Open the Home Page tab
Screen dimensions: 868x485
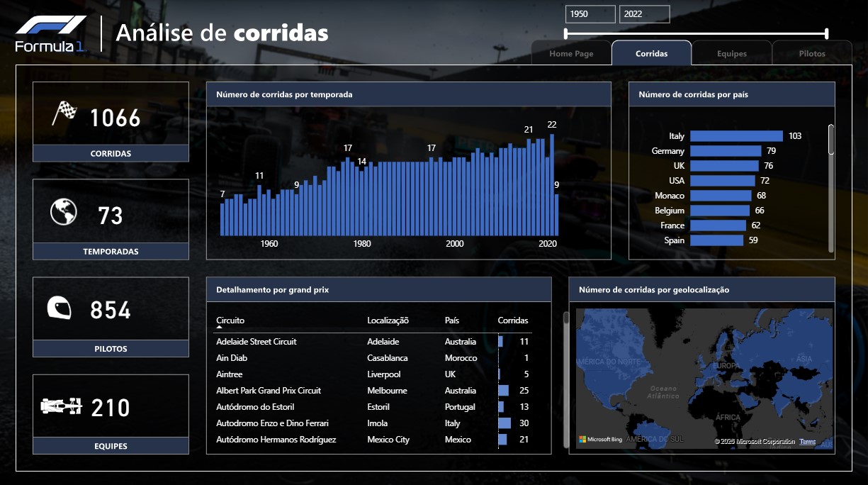pos(571,54)
